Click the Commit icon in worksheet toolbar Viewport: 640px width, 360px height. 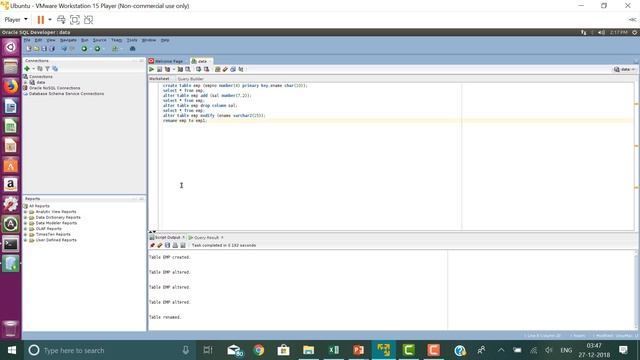[x=198, y=69]
